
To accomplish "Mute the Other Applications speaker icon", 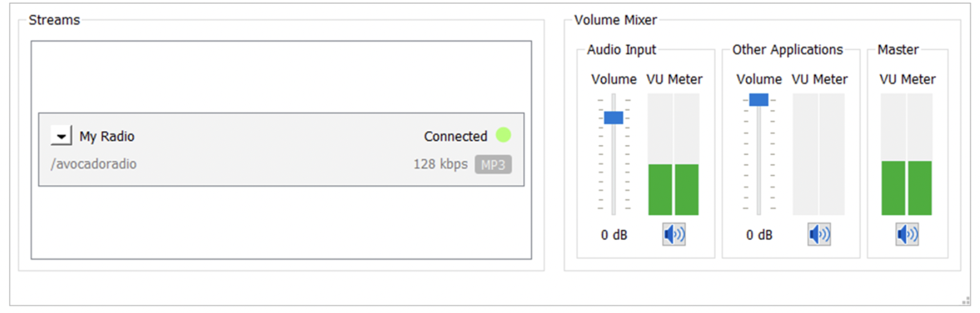I will (x=819, y=235).
